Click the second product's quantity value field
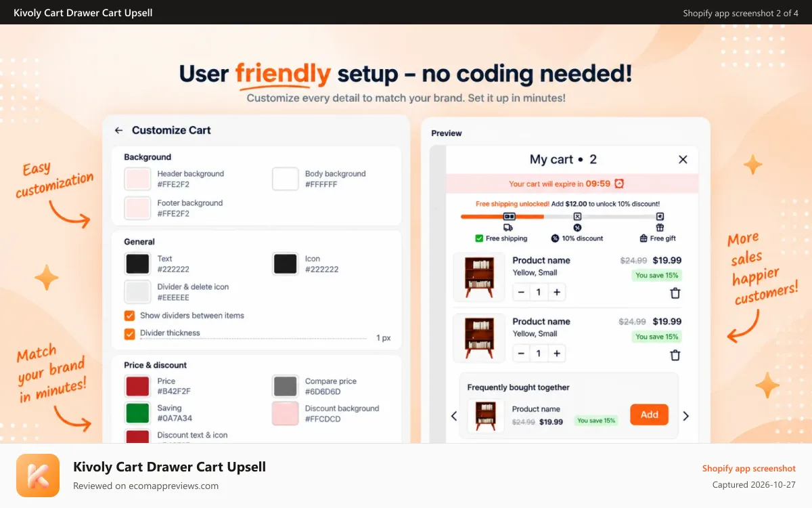The image size is (812, 508). (x=539, y=354)
